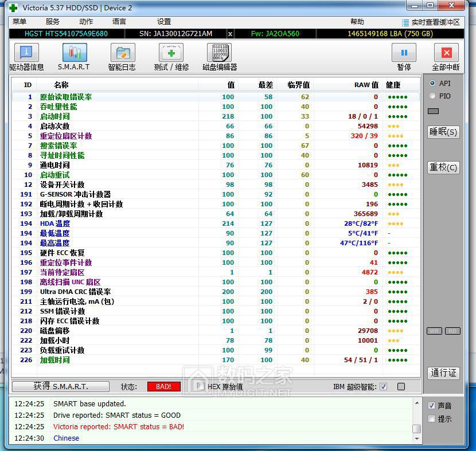This screenshot has height=451, width=476.
Task: Click the 1465149168 LBA (750 GB) label
Action: [390, 34]
